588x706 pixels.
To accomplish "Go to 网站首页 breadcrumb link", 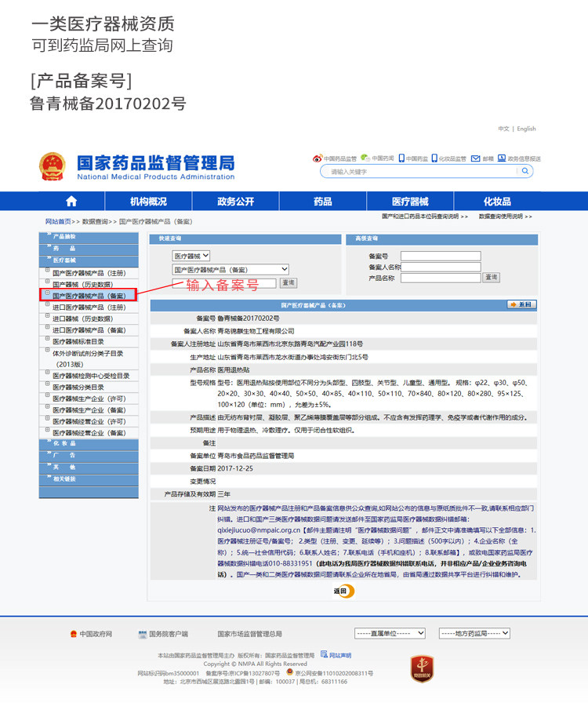I will (58, 221).
